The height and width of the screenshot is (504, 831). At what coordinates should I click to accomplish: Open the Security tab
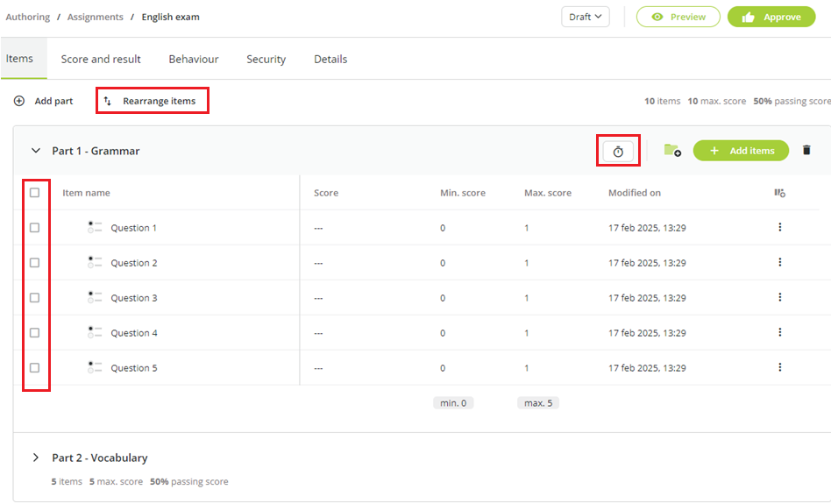pos(266,60)
